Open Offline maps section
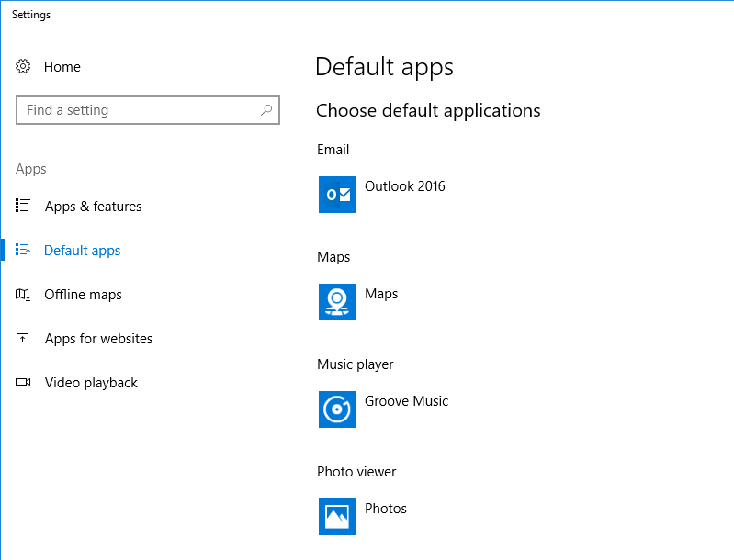Viewport: 734px width, 560px height. 83,295
